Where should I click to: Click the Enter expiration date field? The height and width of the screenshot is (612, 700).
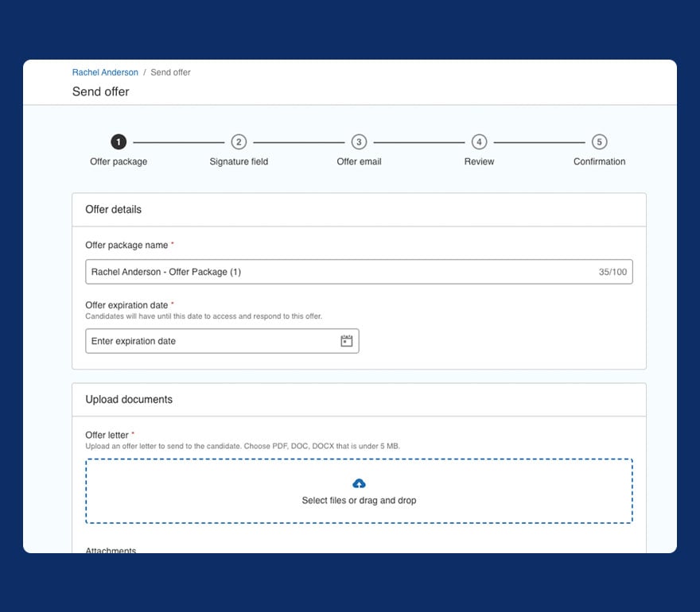coord(199,340)
